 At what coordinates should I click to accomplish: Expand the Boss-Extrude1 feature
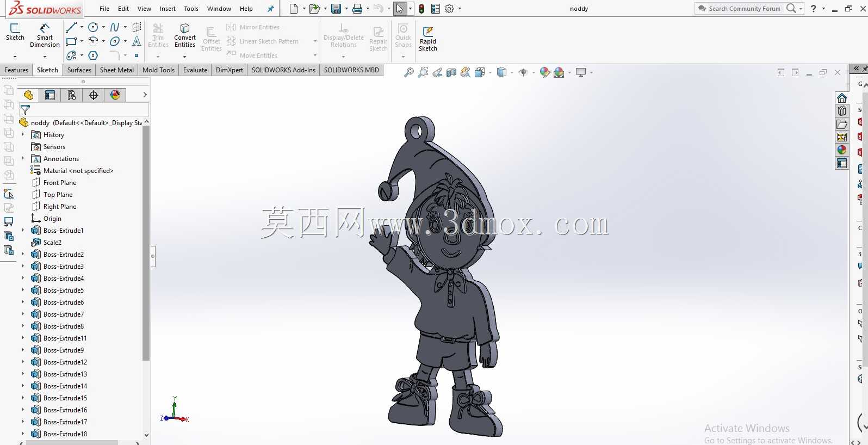pyautogui.click(x=22, y=231)
